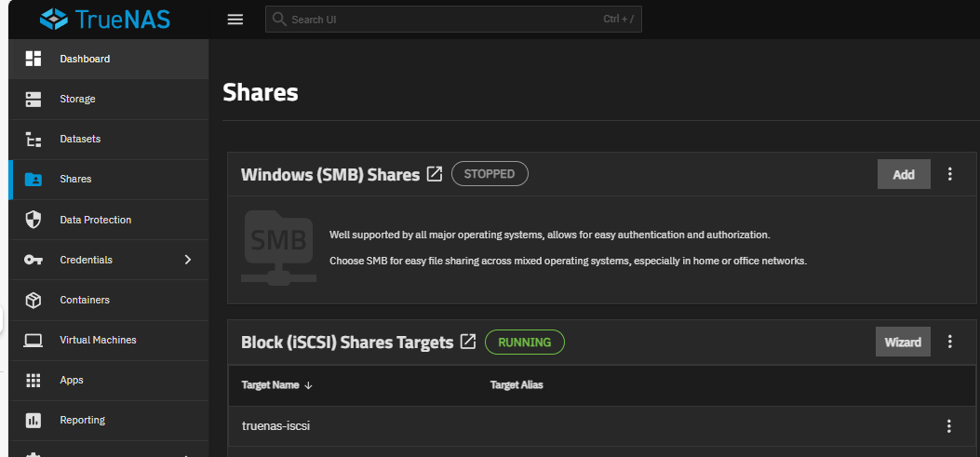Focus the Search UI input field
The width and height of the screenshot is (980, 457).
pos(453,20)
